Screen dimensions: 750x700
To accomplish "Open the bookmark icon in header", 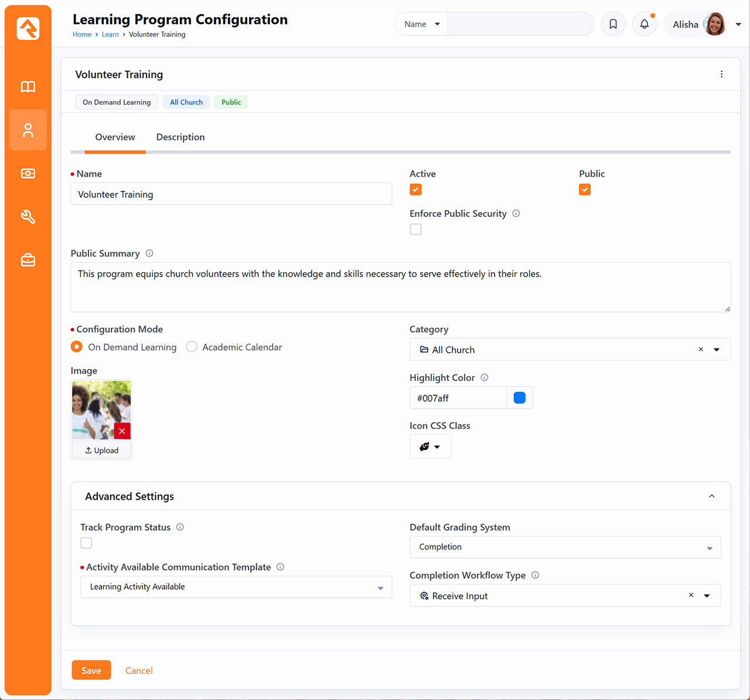I will coord(613,24).
